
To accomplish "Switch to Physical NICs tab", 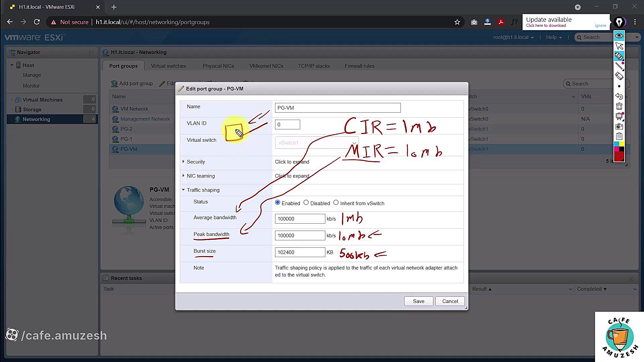I will coord(218,66).
